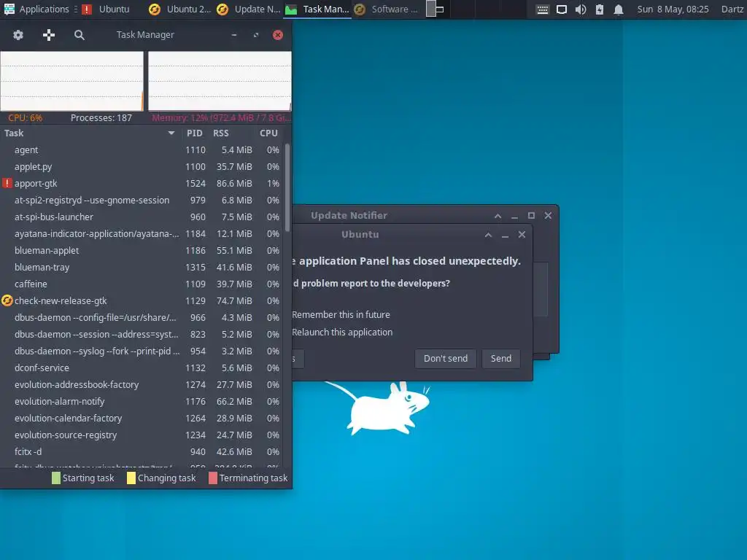Click Relaunch this application option
The height and width of the screenshot is (560, 747).
[342, 332]
